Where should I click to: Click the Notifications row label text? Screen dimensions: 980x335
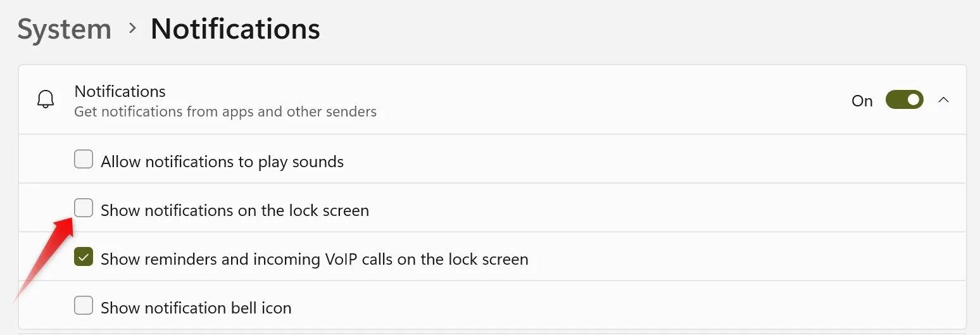pyautogui.click(x=120, y=91)
